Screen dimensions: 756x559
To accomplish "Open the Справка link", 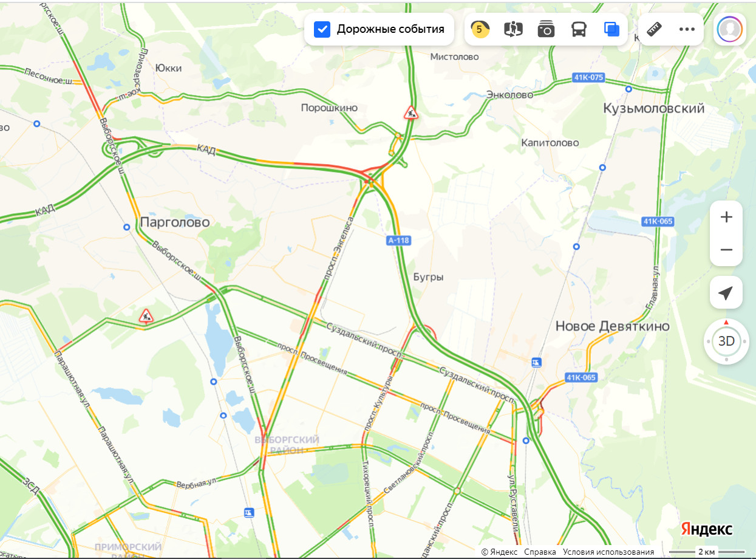I will click(x=540, y=552).
